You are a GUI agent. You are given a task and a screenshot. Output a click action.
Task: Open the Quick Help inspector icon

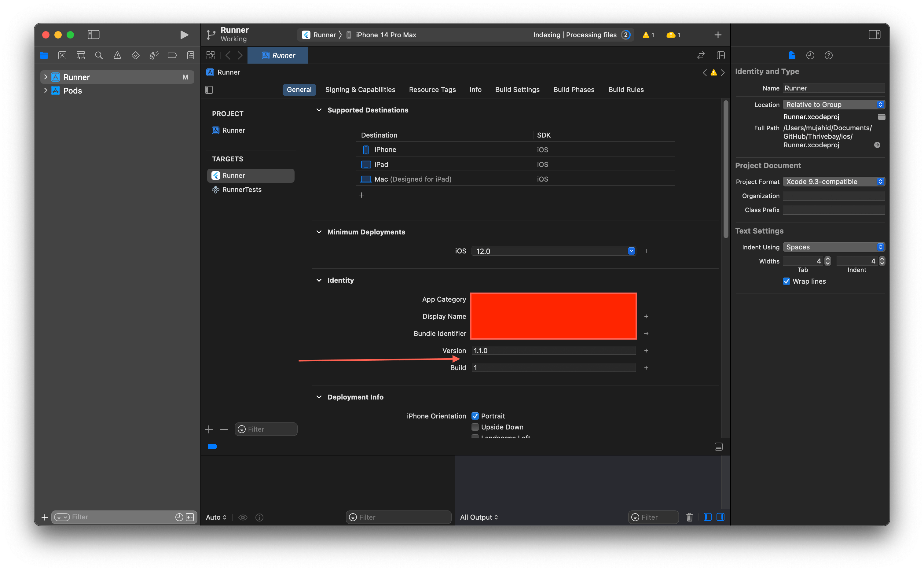click(828, 56)
